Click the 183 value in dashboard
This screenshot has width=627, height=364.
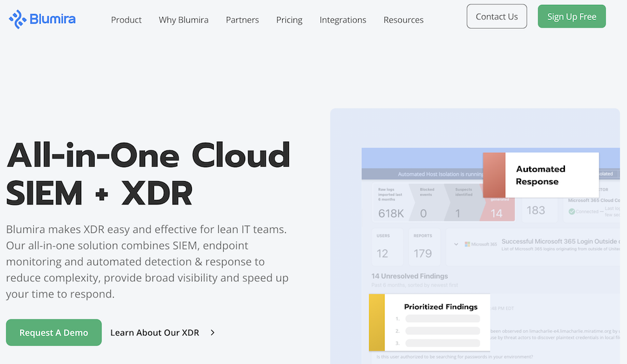(x=536, y=210)
